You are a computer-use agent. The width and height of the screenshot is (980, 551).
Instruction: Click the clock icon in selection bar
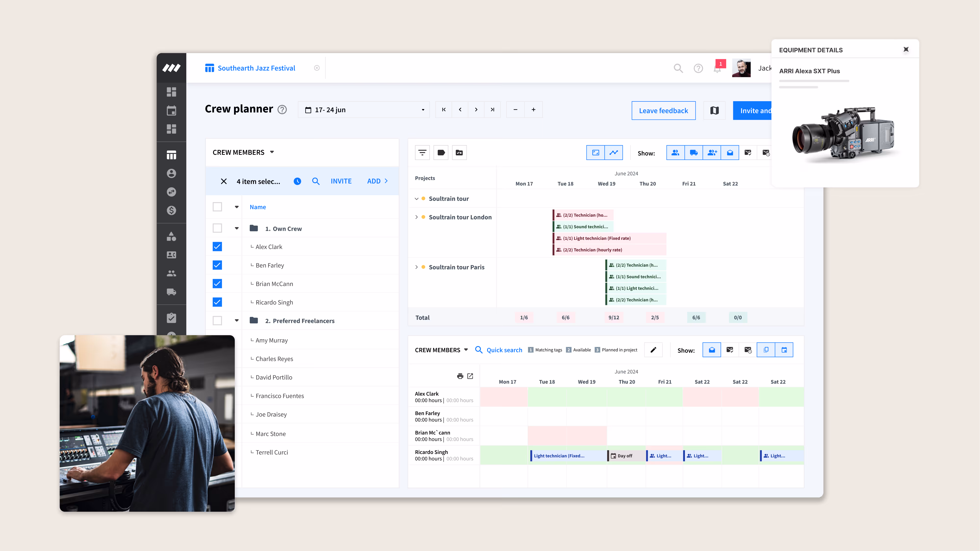pos(298,181)
